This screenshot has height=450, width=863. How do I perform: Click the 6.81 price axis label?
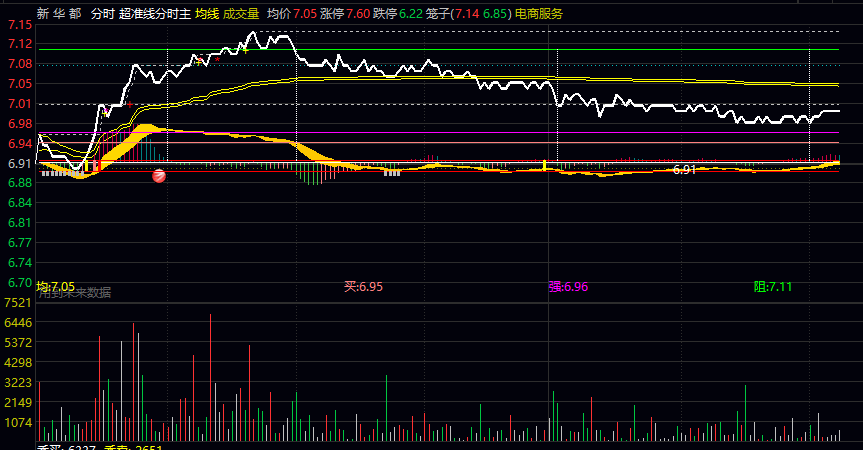tap(20, 223)
